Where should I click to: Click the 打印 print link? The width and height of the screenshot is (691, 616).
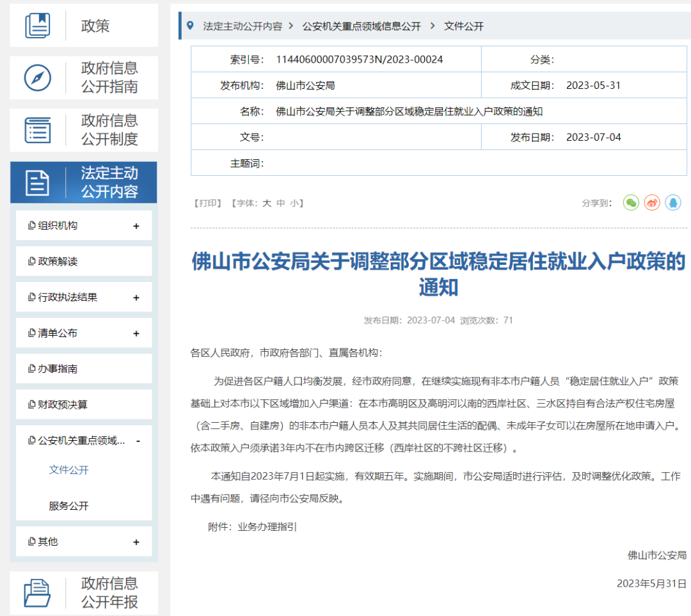207,203
